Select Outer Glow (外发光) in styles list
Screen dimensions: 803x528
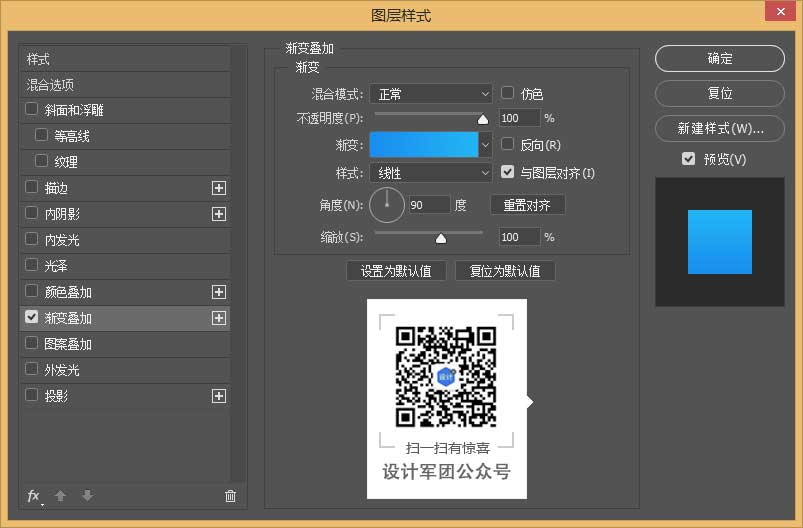pos(62,370)
